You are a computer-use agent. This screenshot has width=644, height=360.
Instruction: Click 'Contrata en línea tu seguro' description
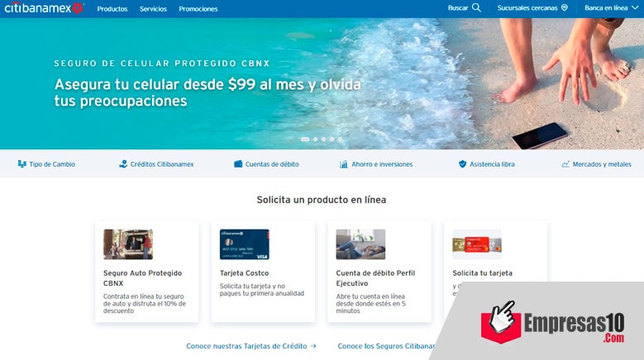144,303
